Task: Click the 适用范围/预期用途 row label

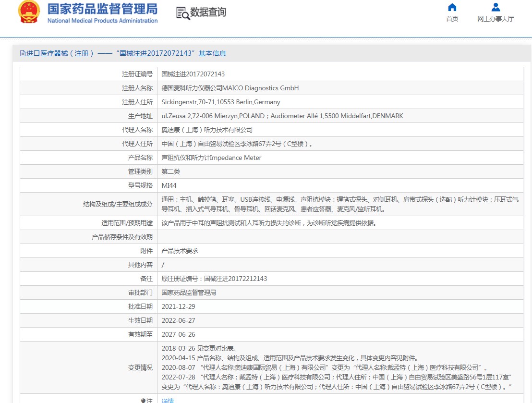Action: click(x=127, y=223)
